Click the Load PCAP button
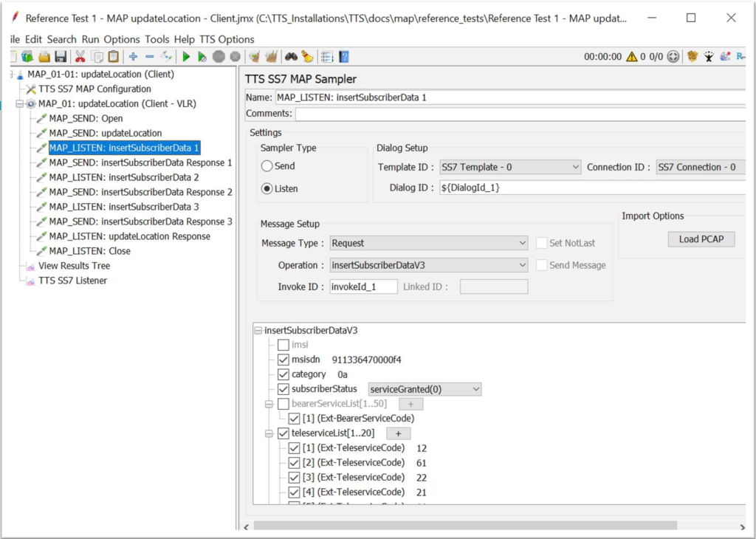Screen dimensions: 756x539 [x=701, y=239]
